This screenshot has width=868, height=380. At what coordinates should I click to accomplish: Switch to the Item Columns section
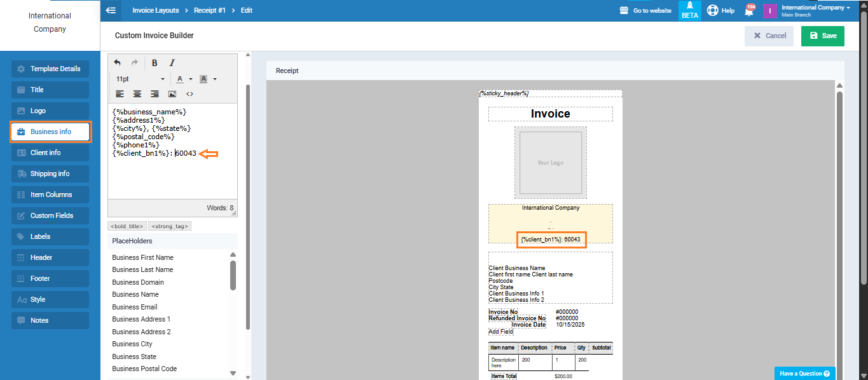coord(50,194)
